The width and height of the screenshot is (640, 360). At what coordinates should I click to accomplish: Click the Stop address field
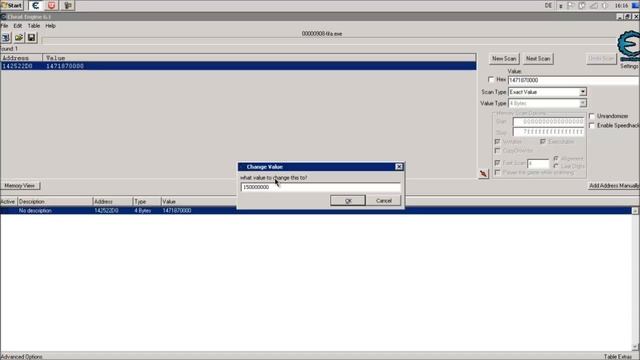[x=548, y=132]
